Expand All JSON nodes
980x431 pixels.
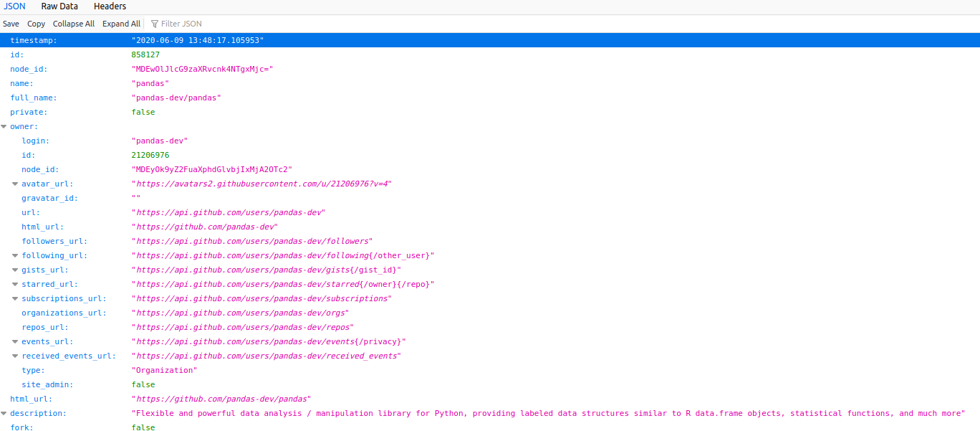click(x=121, y=24)
